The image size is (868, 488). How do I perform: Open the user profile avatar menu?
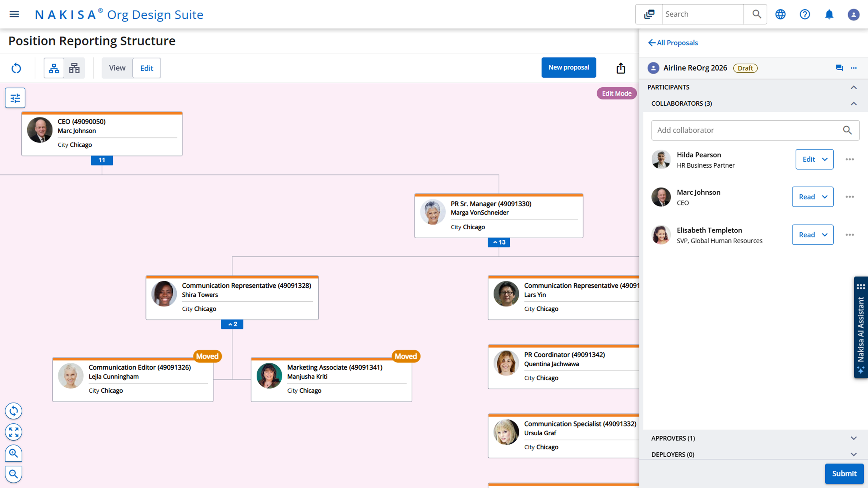click(853, 15)
